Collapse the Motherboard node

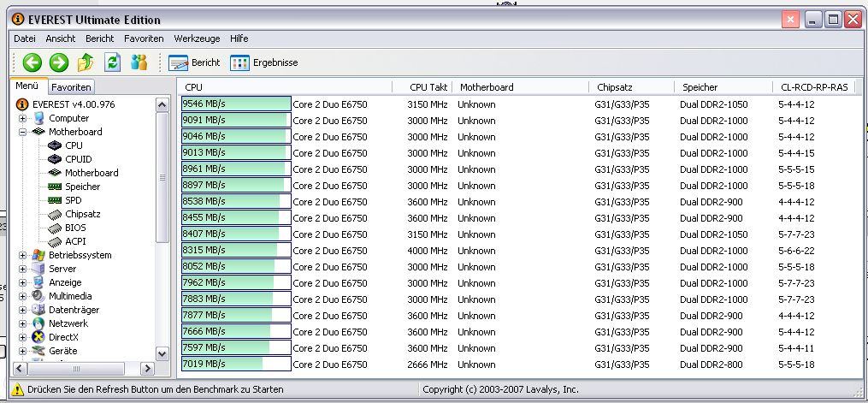click(x=23, y=133)
